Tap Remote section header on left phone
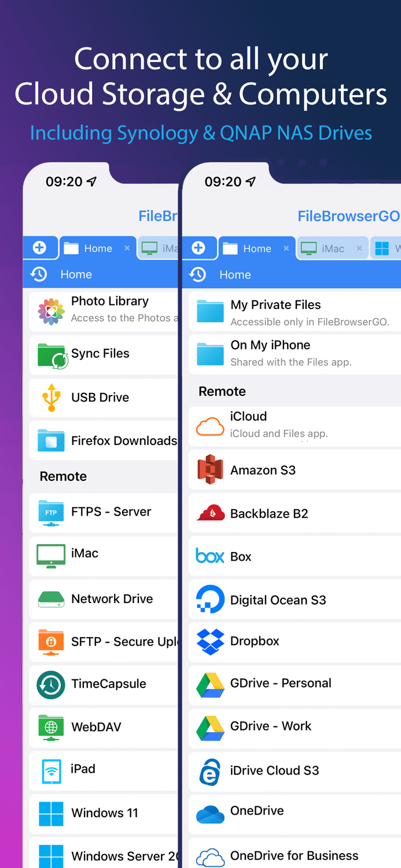Screen dimensions: 401x868 (x=63, y=476)
